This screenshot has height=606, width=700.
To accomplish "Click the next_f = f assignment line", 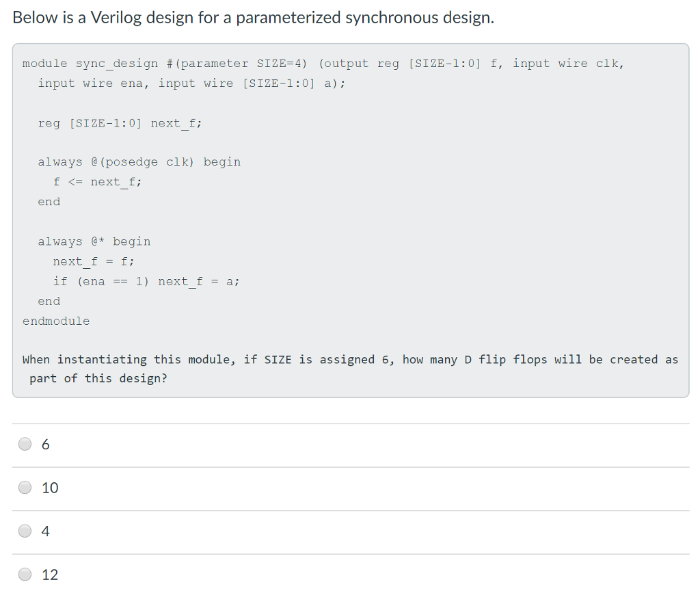I will [x=93, y=261].
